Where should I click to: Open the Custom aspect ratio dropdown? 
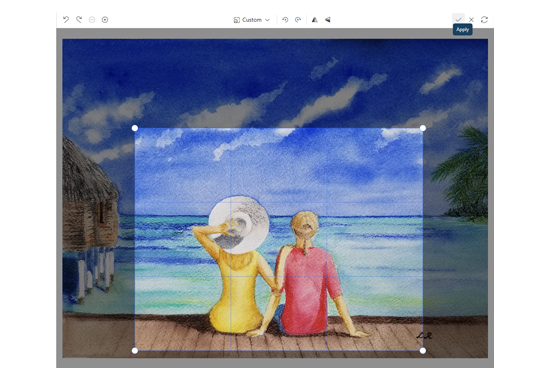(251, 20)
